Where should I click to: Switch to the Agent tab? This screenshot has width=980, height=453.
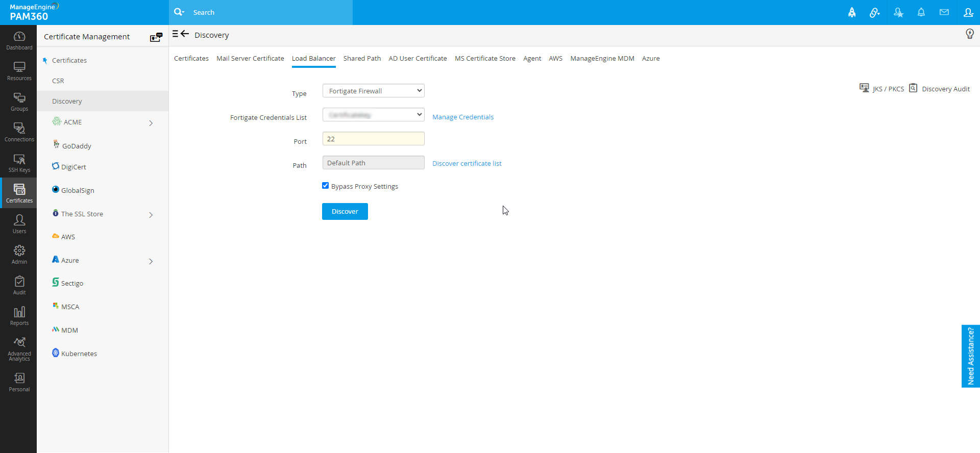coord(532,59)
